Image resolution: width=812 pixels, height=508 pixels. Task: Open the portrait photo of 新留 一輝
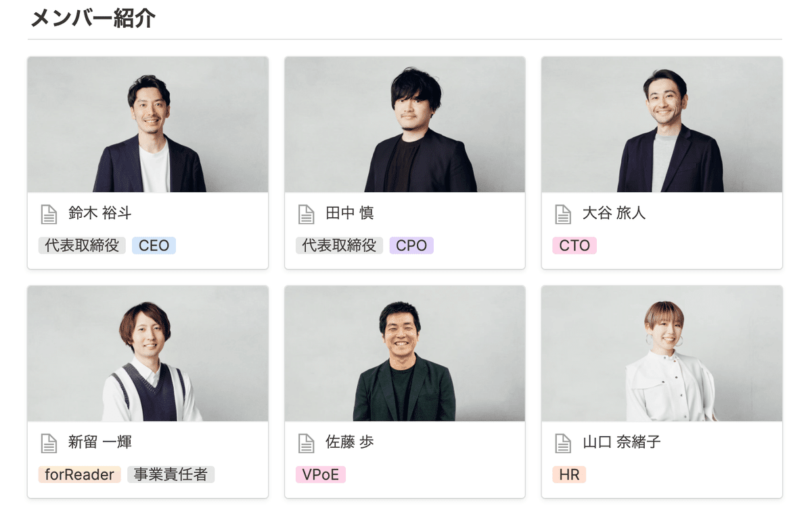(x=148, y=354)
